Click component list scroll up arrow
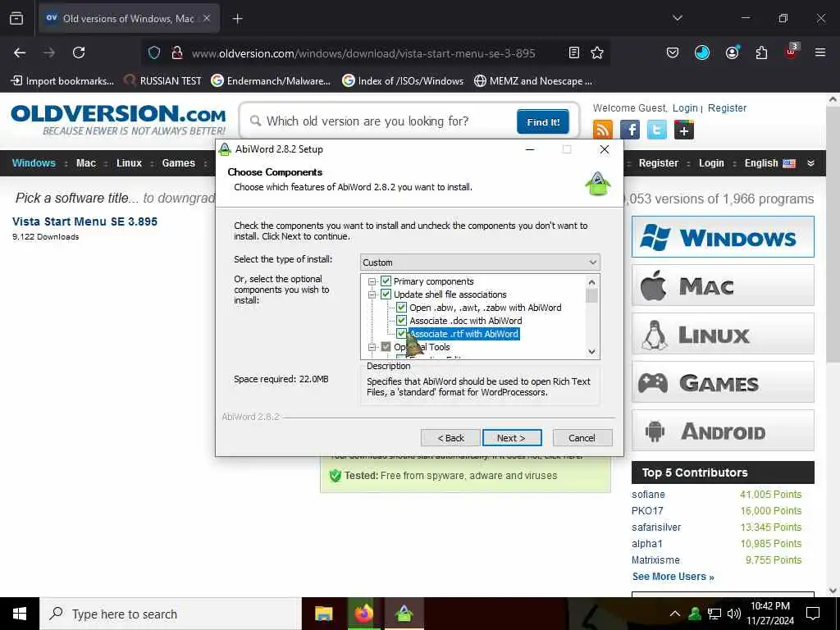This screenshot has height=630, width=840. (591, 282)
